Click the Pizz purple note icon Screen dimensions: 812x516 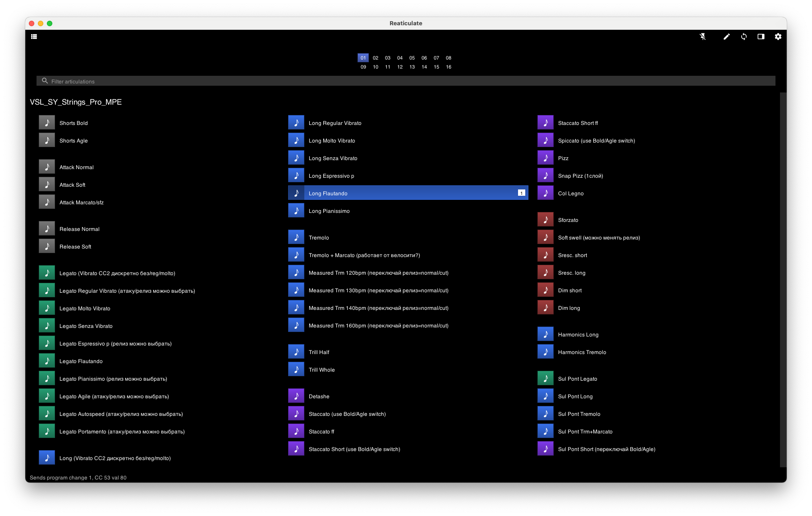click(x=546, y=158)
